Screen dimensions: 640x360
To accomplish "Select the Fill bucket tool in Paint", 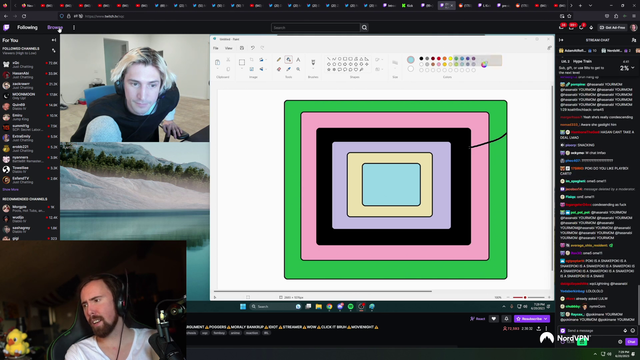I will tap(289, 60).
